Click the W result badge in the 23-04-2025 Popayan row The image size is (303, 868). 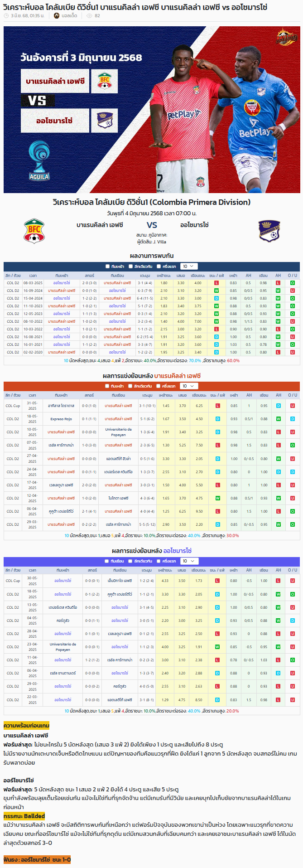[217, 647]
